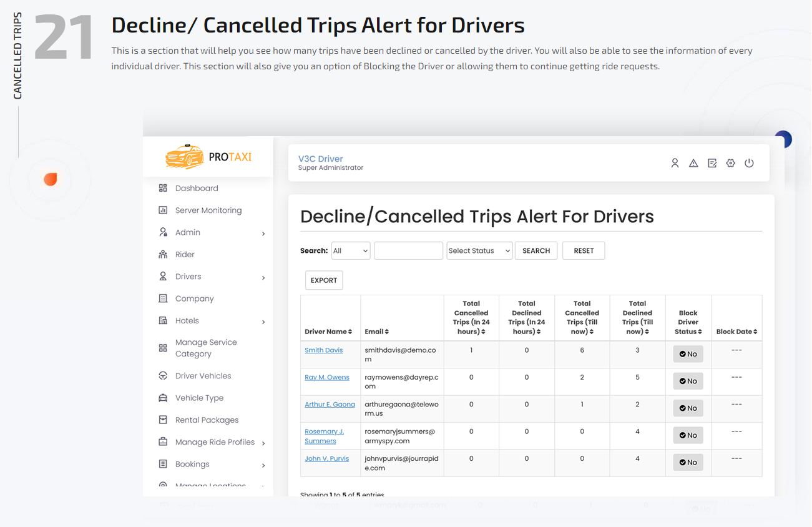
Task: Click the Server Monitoring chart icon
Action: 163,210
